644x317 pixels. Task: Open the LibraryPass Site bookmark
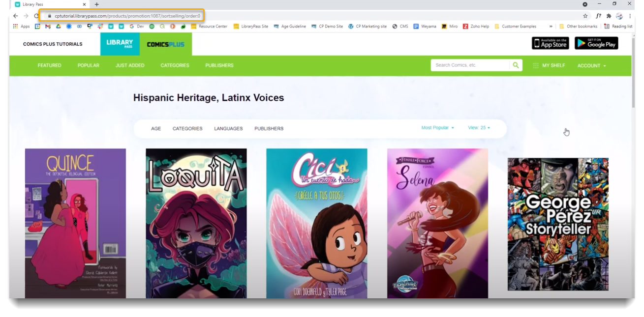pos(251,27)
